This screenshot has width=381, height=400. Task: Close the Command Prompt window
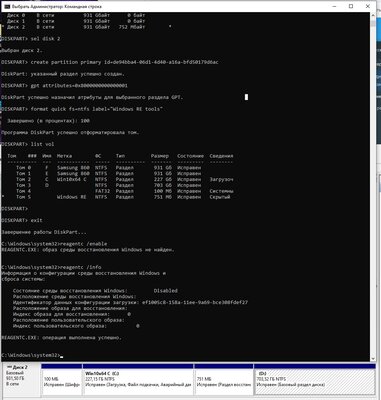368,6
